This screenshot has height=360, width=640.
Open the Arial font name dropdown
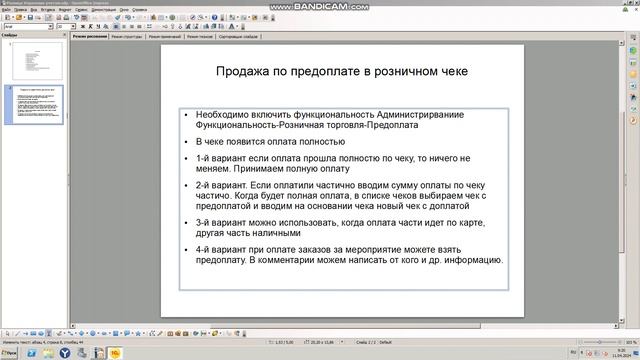(50, 27)
